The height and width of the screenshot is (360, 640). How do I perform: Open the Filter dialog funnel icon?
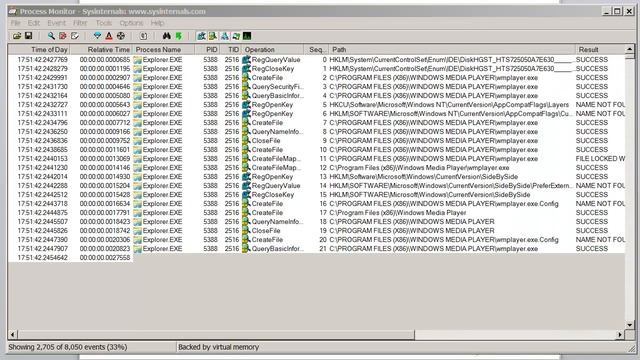coord(97,36)
